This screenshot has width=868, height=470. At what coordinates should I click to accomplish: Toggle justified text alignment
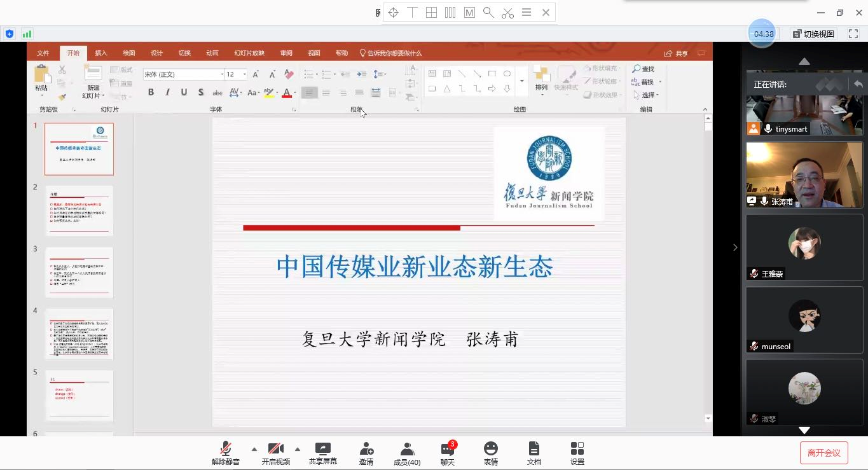point(359,93)
